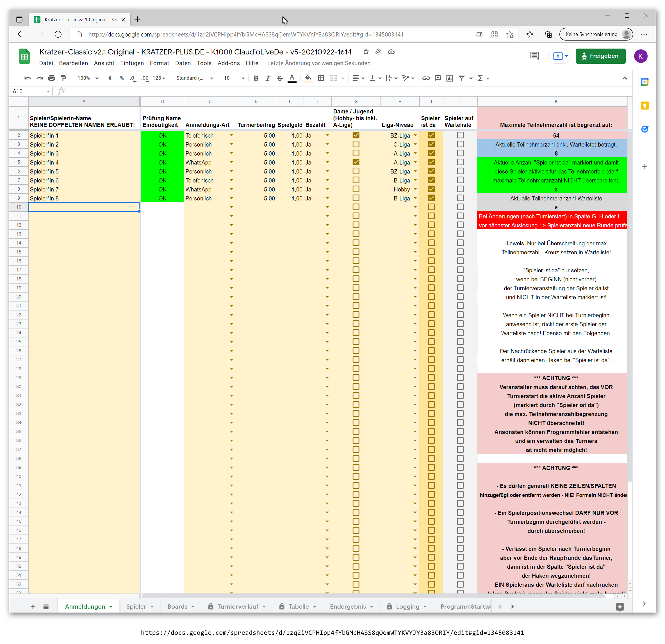The image size is (665, 644).
Task: Open 'Letzte Änderung vor wenigen Sekunden' link
Action: click(318, 63)
